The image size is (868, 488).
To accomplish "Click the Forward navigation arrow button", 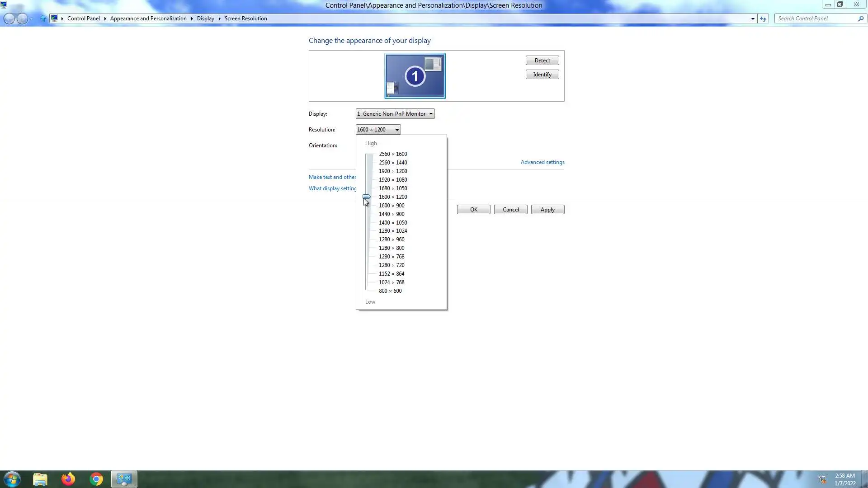I will coord(22,19).
